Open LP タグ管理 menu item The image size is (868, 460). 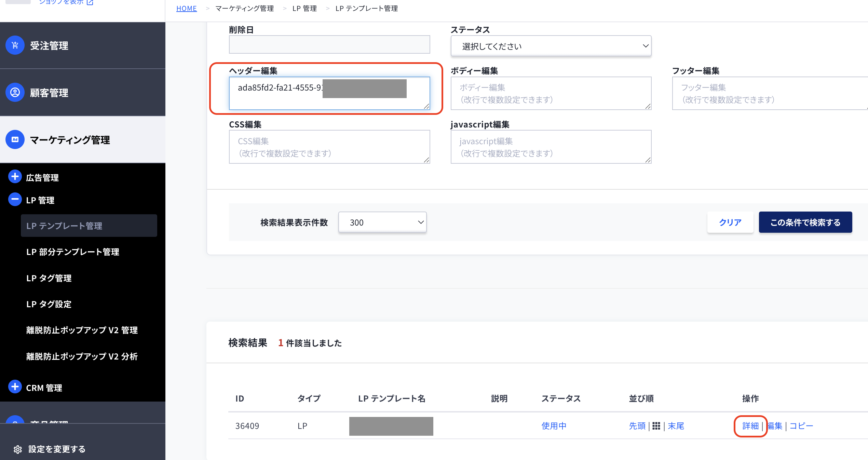point(49,278)
